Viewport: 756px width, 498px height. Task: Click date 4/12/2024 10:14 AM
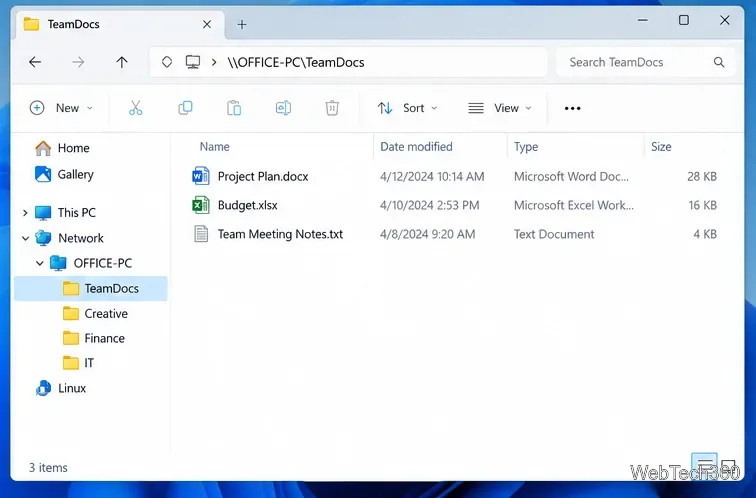point(432,176)
